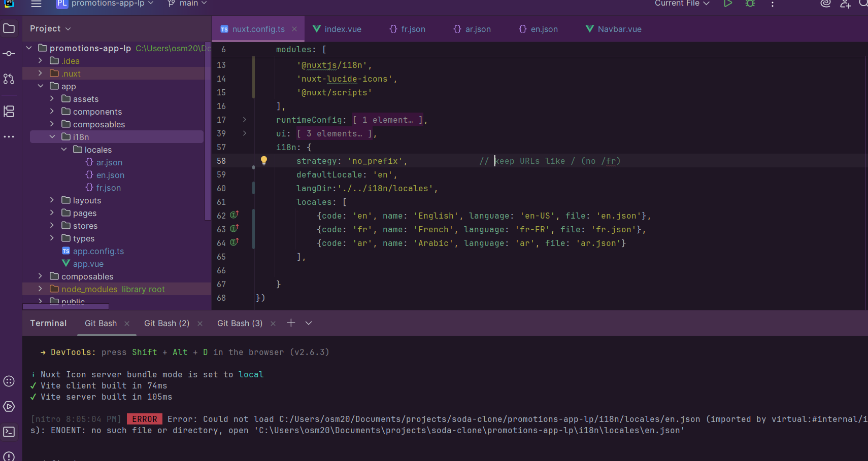
Task: Click the '@nuxtjs/i18n' module string
Action: (x=332, y=65)
